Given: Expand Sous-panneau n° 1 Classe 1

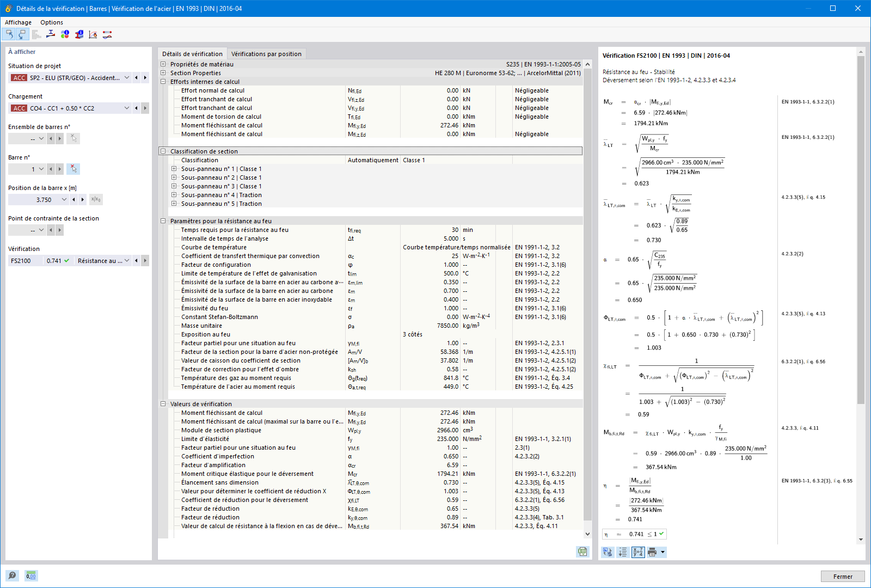Looking at the screenshot, I should pyautogui.click(x=174, y=169).
